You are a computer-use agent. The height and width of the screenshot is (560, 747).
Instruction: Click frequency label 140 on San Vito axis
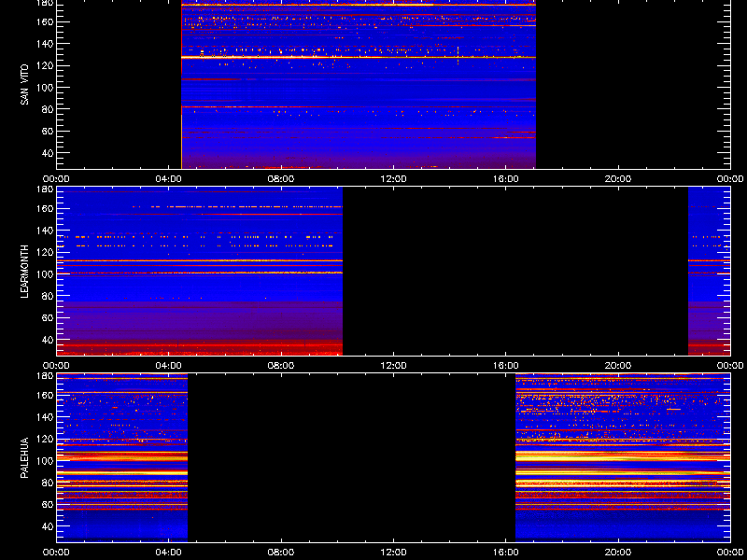coord(44,44)
